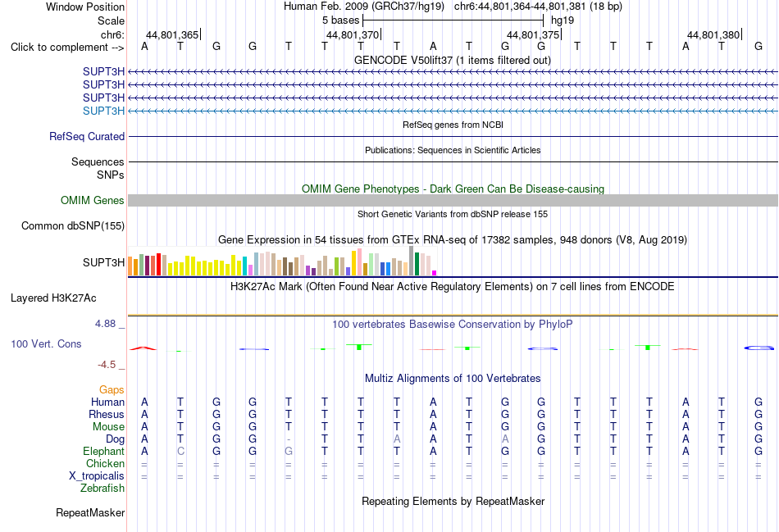Click the Scale label
Screen dimensions: 779x532
click(111, 20)
